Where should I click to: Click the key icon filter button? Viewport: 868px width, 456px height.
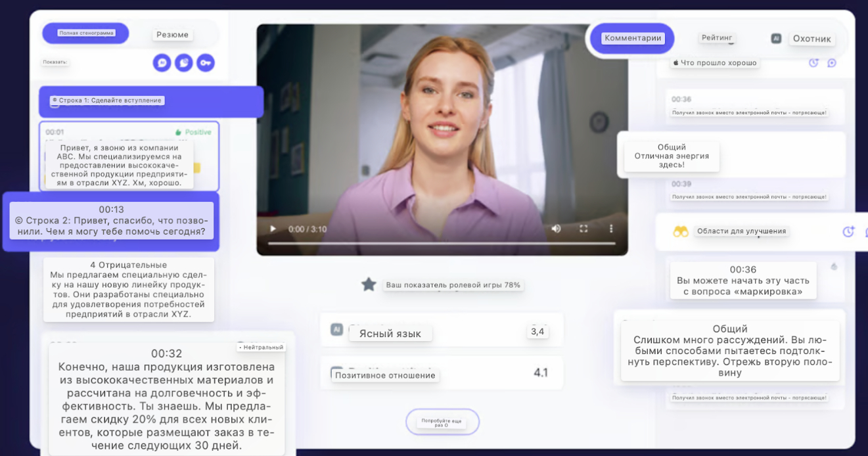click(x=206, y=62)
